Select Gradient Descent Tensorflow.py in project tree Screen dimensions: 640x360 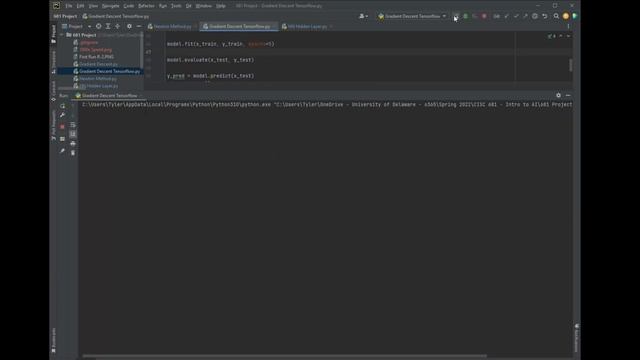tap(109, 71)
